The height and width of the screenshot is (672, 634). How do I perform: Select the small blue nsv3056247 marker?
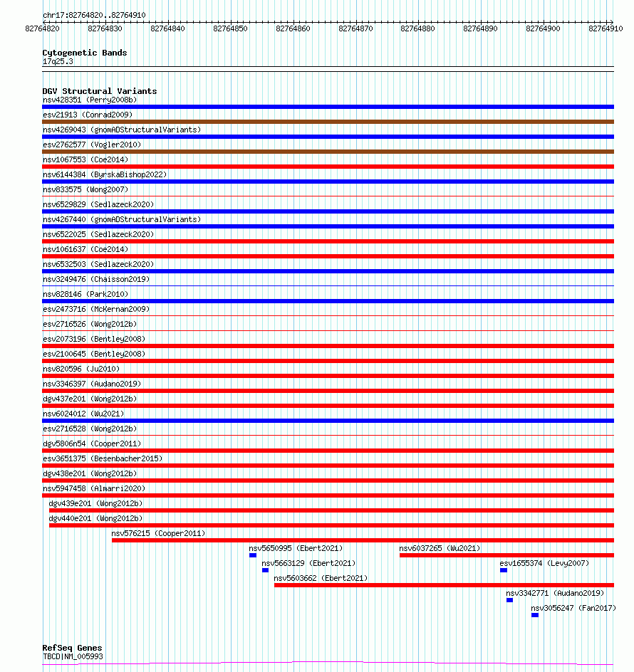tap(535, 615)
